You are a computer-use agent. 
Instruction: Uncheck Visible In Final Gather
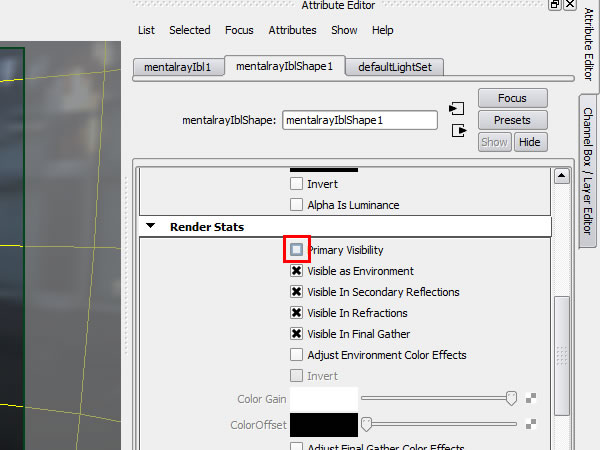tap(296, 334)
